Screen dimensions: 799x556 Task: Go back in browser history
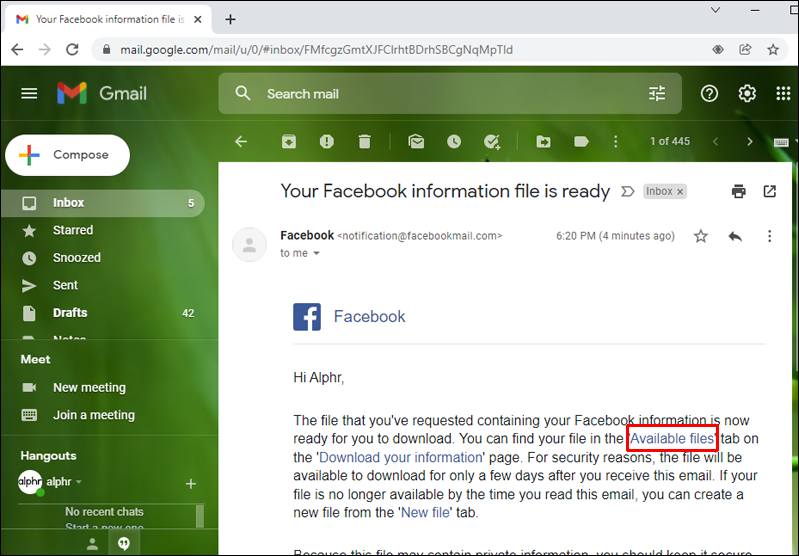coord(17,49)
